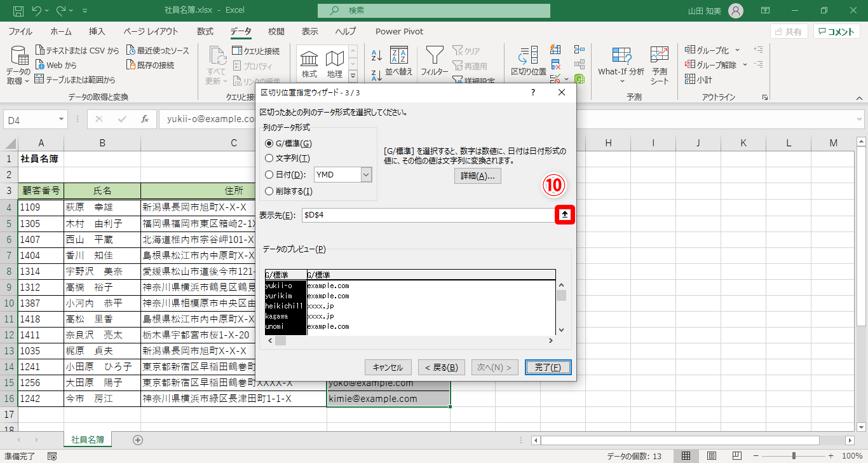Screen dimensions: 868x463
Task: Open the コメント (Comments) button
Action: click(x=837, y=32)
